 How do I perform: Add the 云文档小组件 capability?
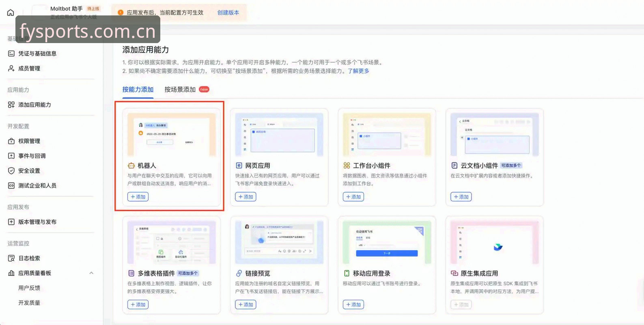[461, 197]
